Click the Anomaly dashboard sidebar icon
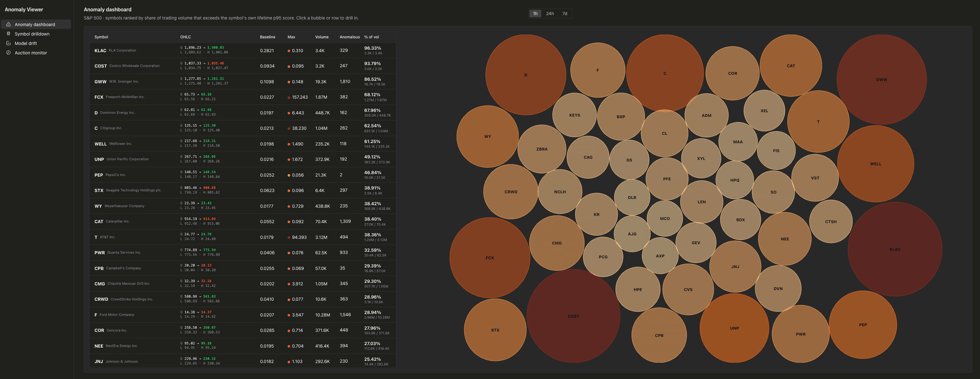This screenshot has height=379, width=980. (x=8, y=25)
